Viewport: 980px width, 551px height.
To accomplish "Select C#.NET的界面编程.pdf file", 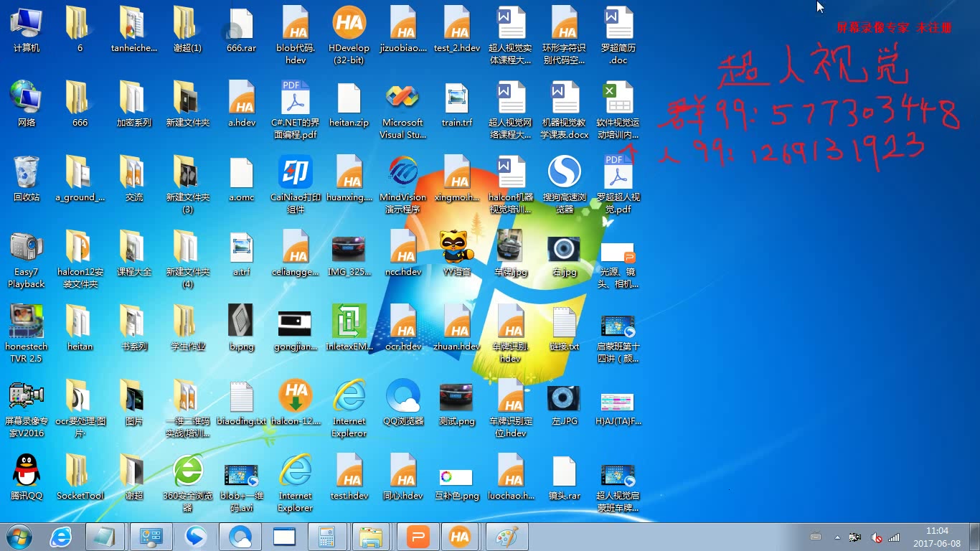I will pyautogui.click(x=296, y=110).
